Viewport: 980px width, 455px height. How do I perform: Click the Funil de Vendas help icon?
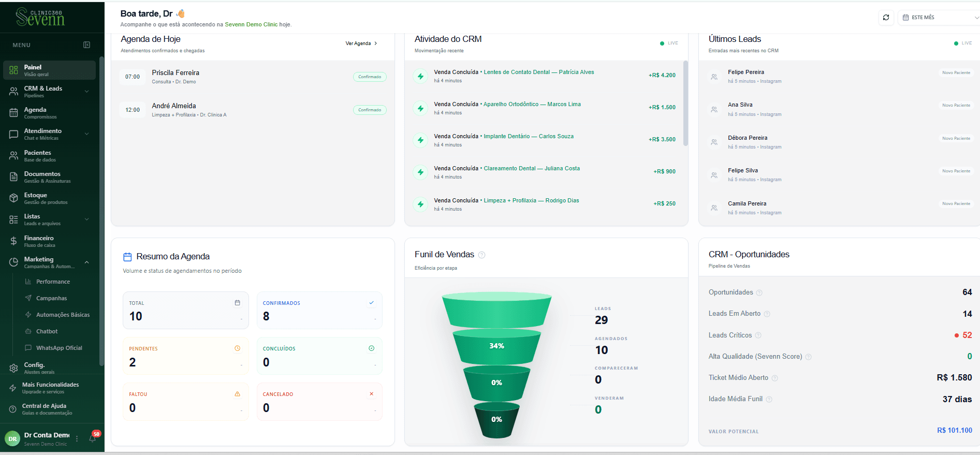[482, 255]
